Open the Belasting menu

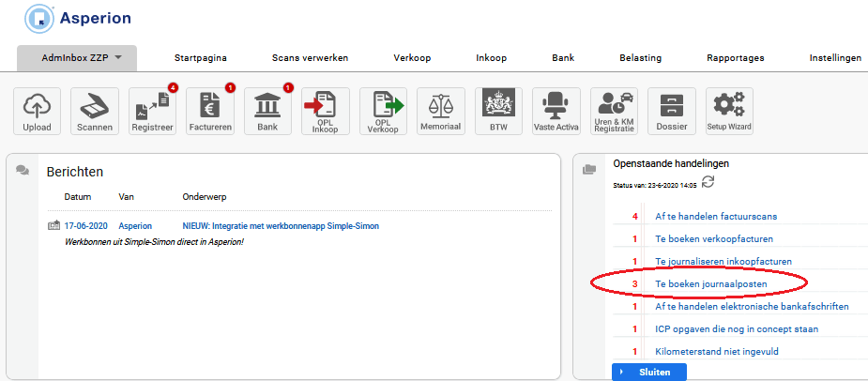click(641, 57)
